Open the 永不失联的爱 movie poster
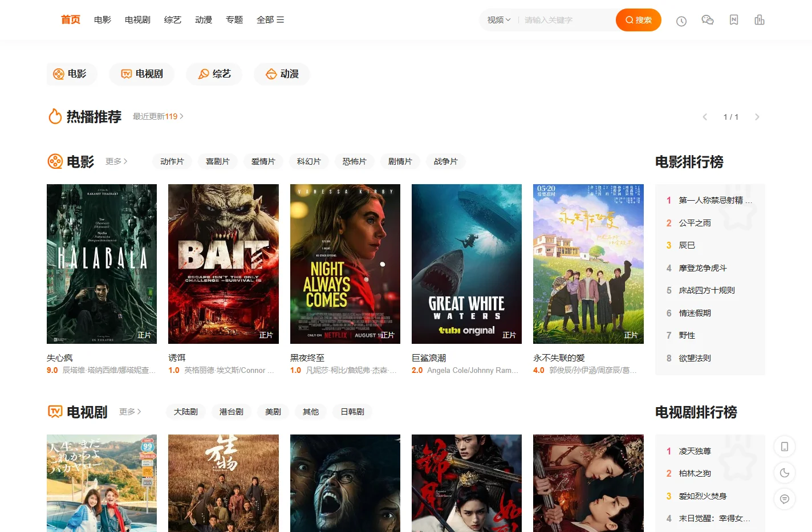 pos(588,264)
